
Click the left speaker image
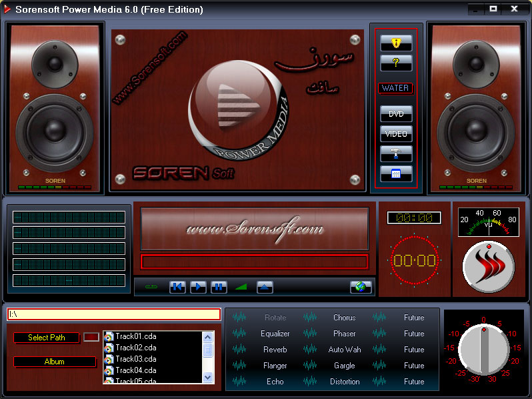click(55, 108)
